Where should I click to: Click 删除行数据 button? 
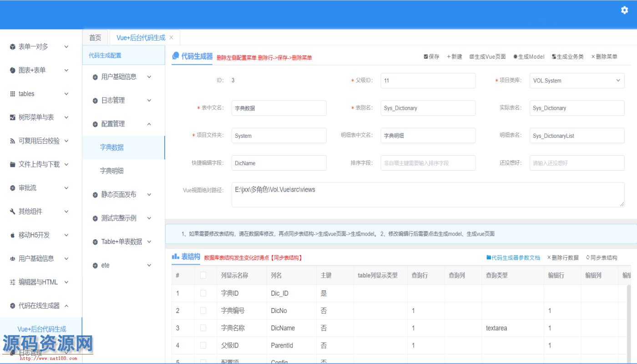(x=563, y=258)
